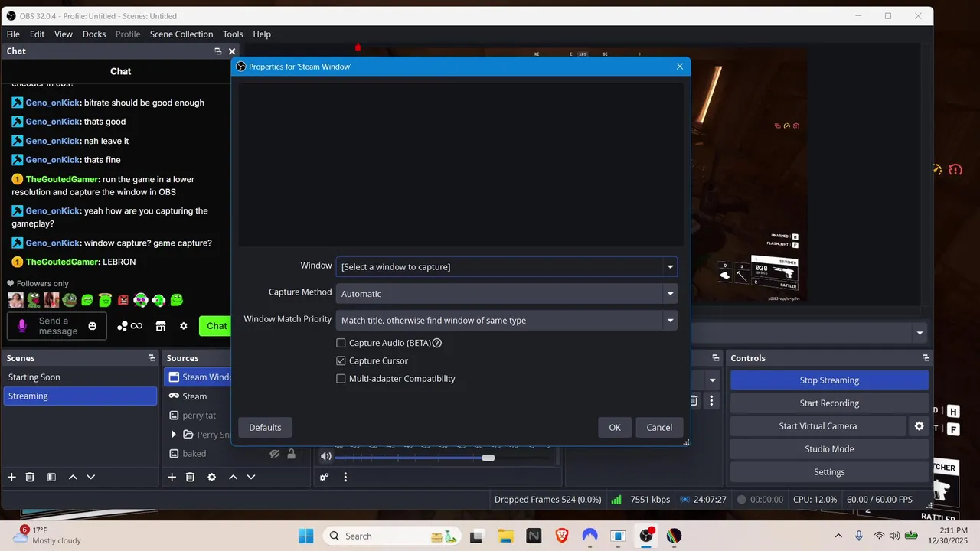Open the Window Match Priority dropdown
The image size is (980, 551).
point(506,320)
